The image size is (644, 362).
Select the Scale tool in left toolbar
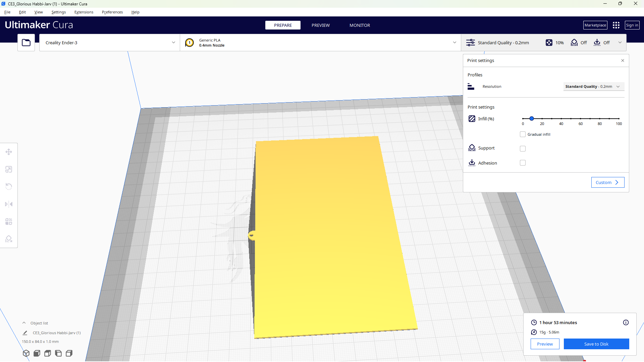click(x=9, y=170)
